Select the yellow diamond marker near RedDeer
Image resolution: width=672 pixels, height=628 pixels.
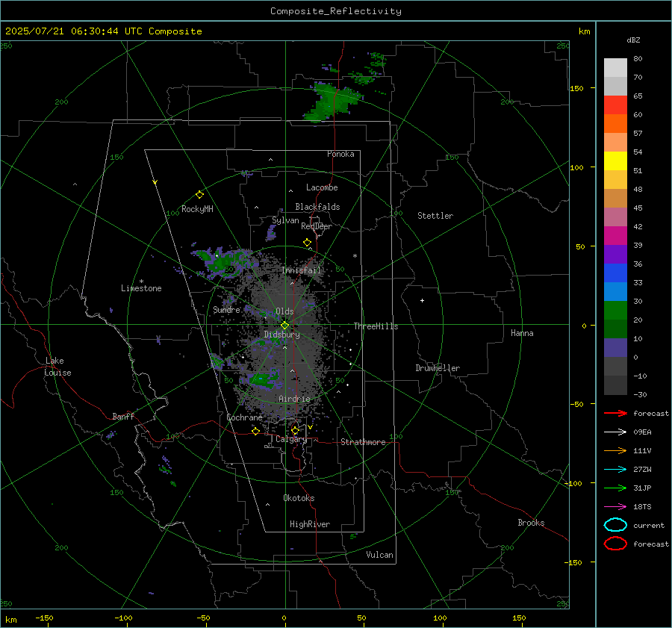(307, 243)
